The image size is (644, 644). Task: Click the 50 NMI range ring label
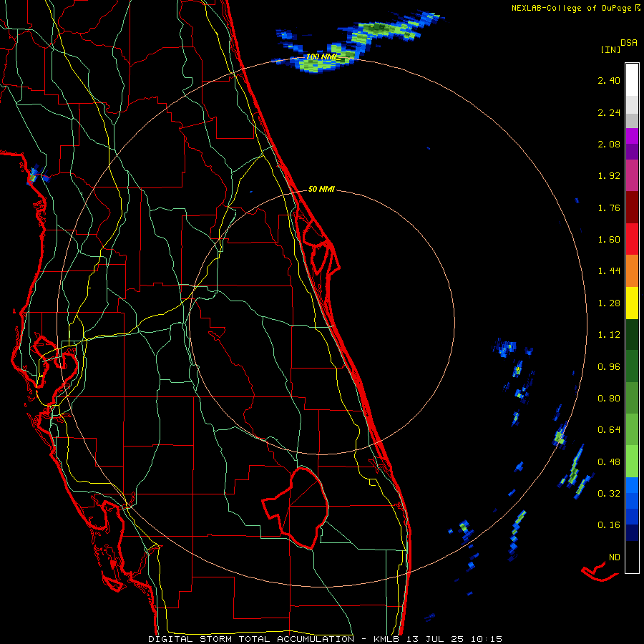[x=321, y=190]
